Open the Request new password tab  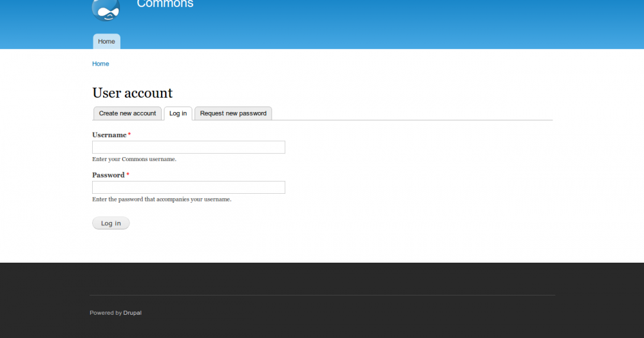(233, 113)
